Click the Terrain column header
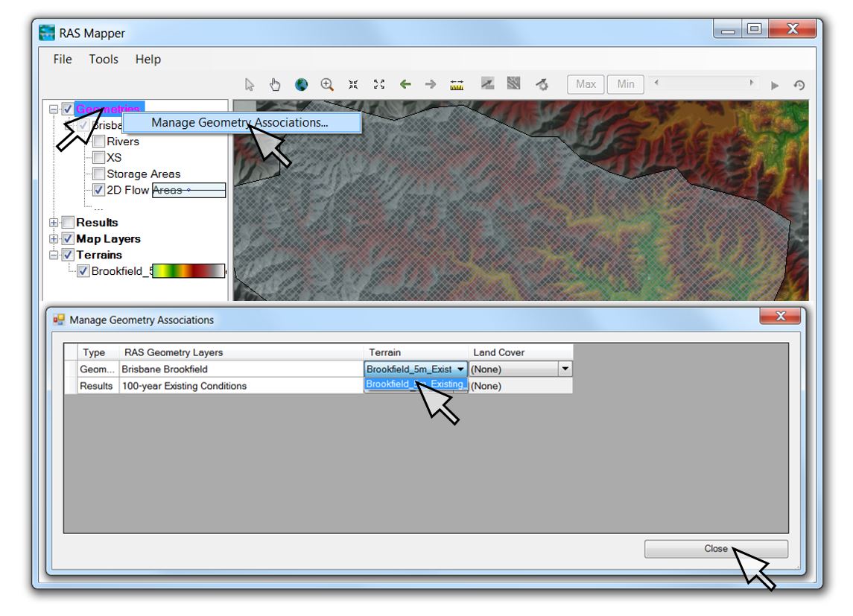 click(x=416, y=352)
